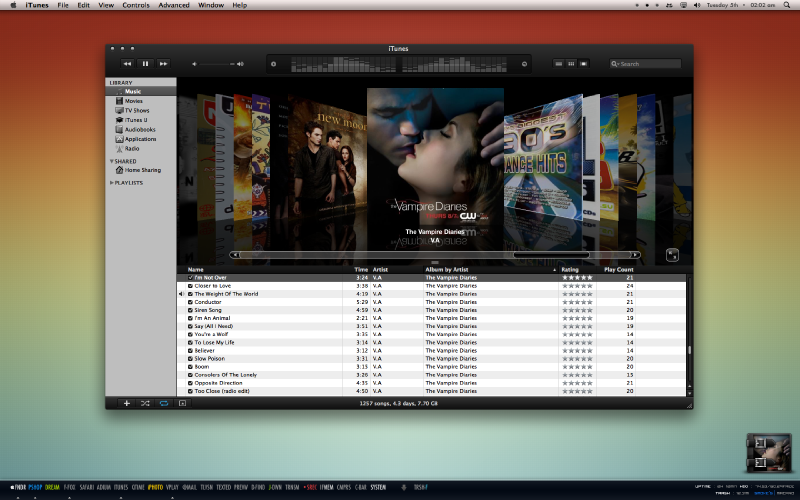
Task: Click the Vampire Diaries center cover
Action: pos(435,158)
